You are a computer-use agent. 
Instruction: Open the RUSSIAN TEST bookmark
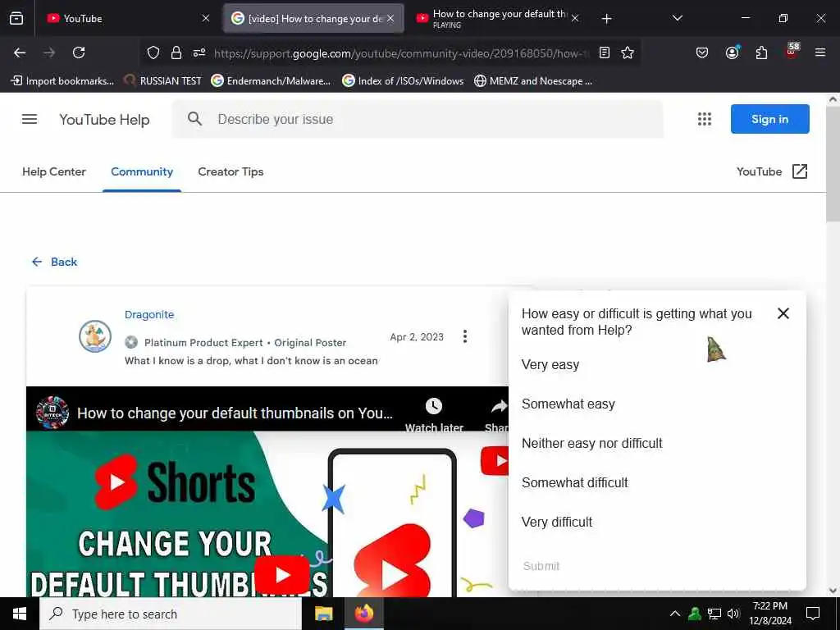pos(162,81)
